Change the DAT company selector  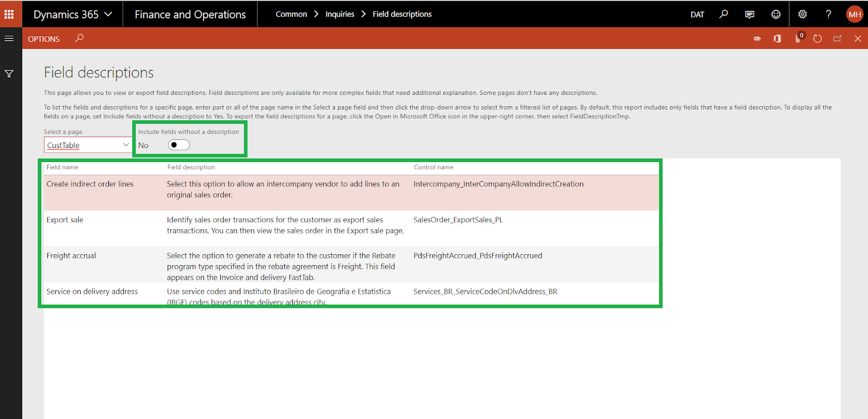pos(697,15)
